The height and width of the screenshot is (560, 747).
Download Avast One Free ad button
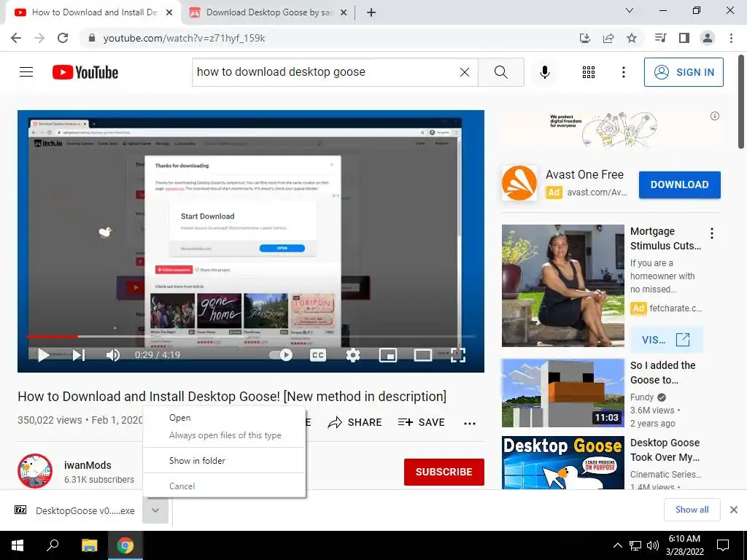point(679,184)
